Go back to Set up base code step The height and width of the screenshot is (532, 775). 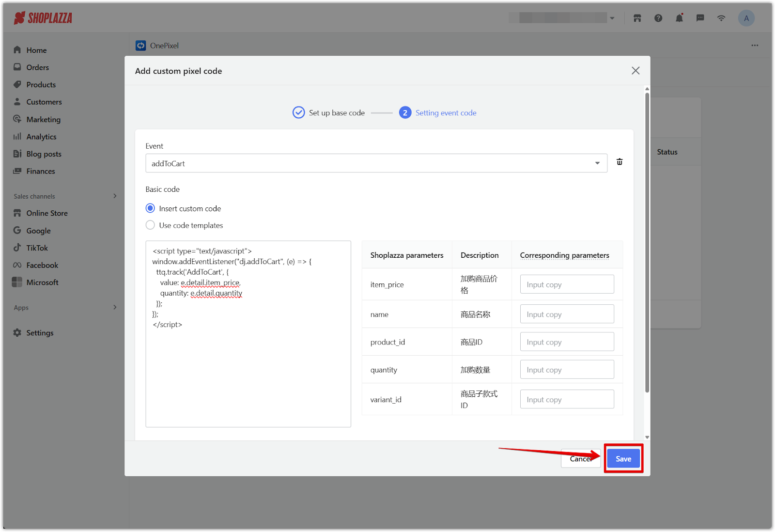pyautogui.click(x=329, y=113)
